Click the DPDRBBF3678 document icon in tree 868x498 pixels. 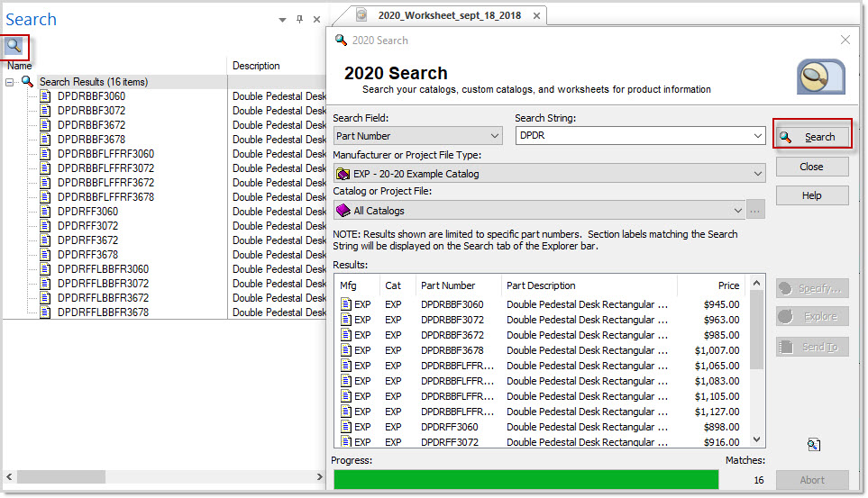(x=45, y=140)
